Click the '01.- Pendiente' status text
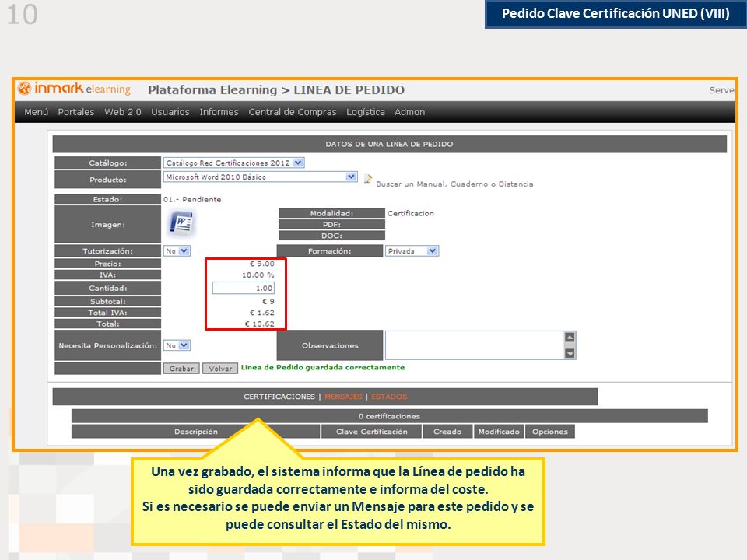747x560 pixels. click(192, 200)
